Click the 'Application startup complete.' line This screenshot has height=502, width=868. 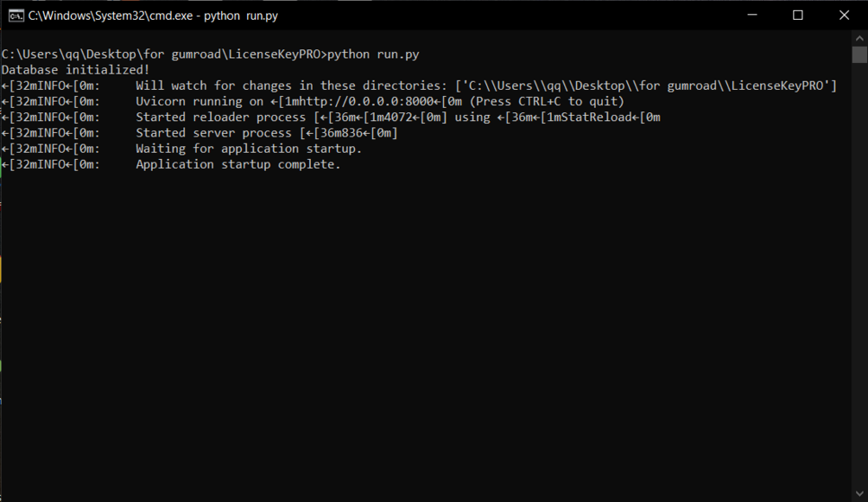[x=238, y=164]
